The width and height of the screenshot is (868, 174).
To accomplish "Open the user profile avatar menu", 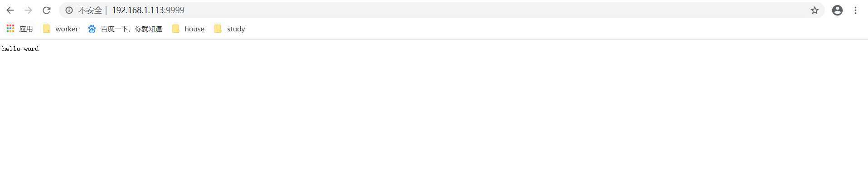I will [837, 10].
